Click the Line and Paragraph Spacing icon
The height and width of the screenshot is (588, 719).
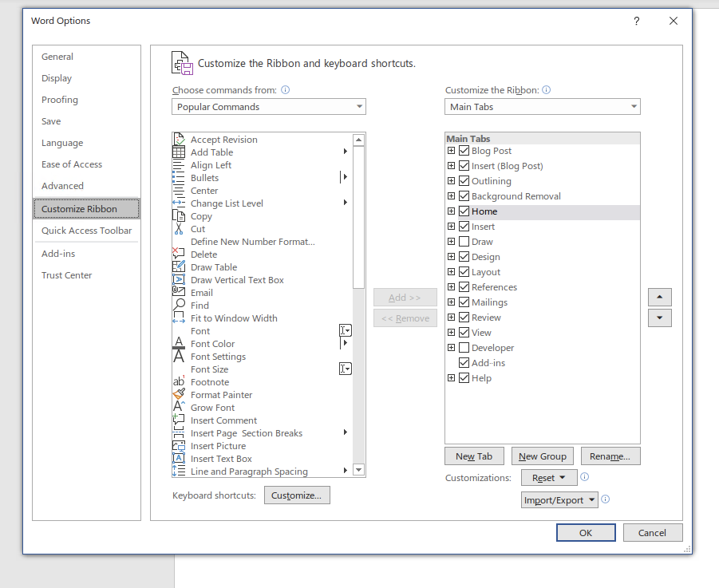pyautogui.click(x=179, y=472)
